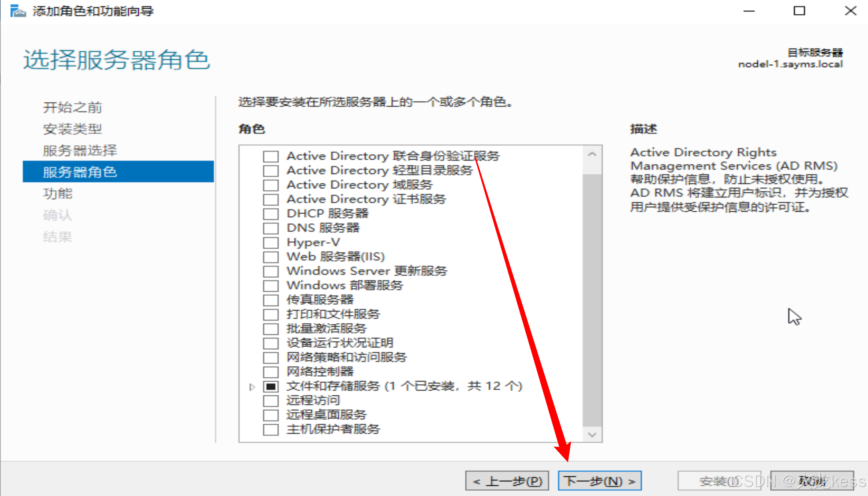Check the Active Directory 域服务 checkbox

pyautogui.click(x=270, y=185)
